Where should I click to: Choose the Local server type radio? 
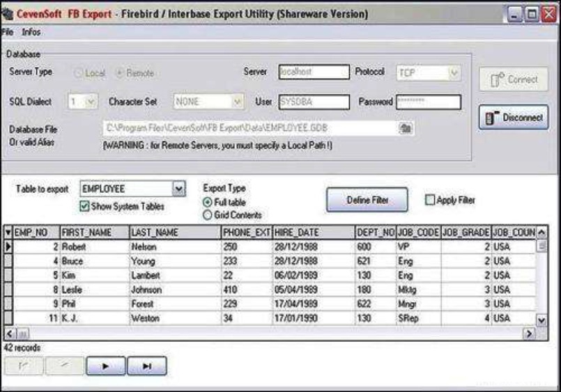[78, 73]
